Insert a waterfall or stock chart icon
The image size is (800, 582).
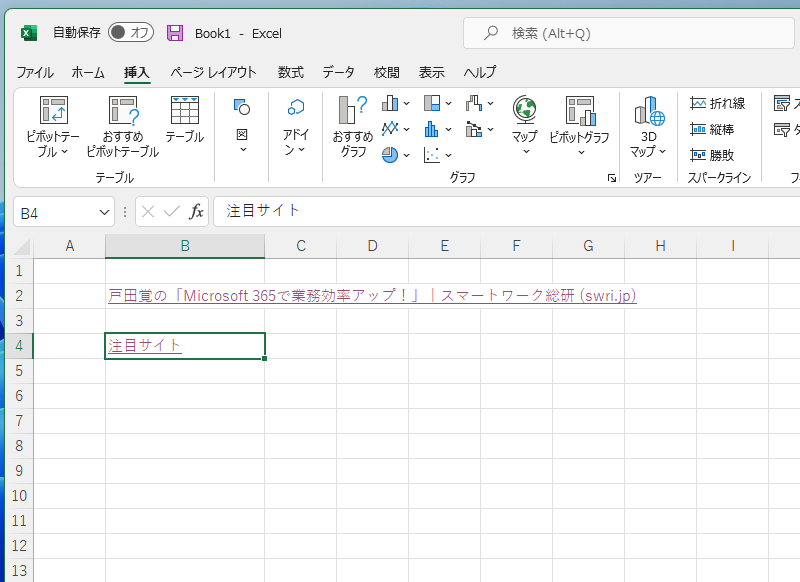tap(474, 104)
